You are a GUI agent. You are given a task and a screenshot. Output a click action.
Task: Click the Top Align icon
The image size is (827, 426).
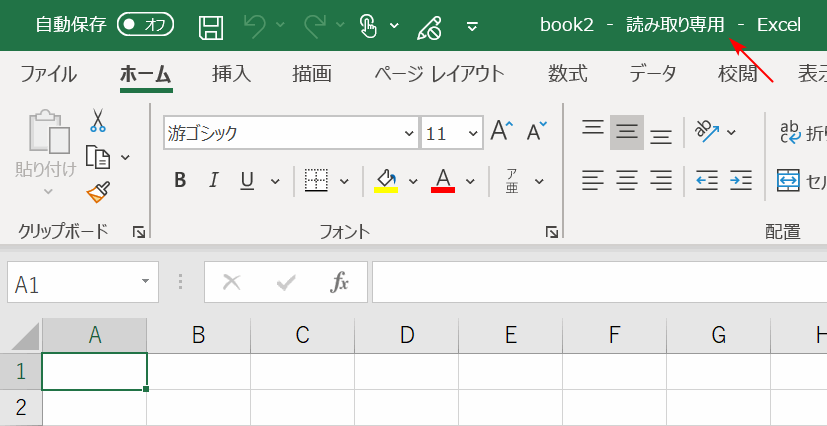(593, 129)
